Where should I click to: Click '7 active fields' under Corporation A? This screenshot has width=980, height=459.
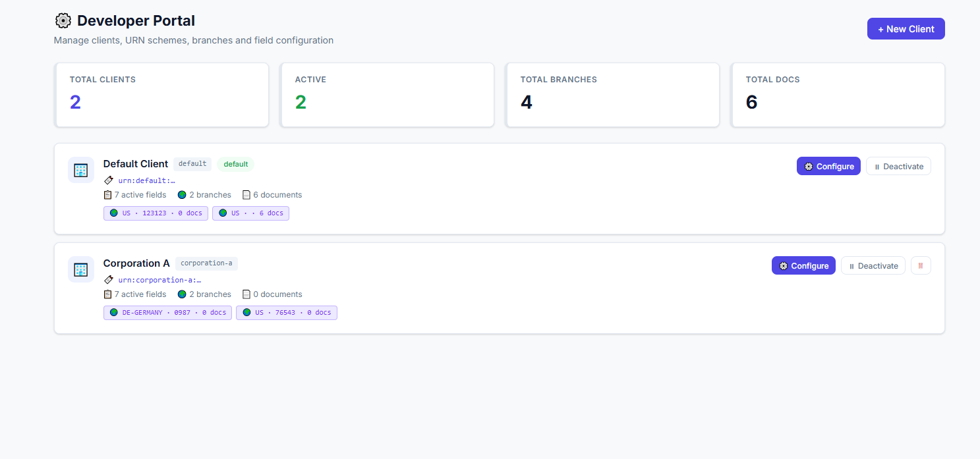point(140,294)
